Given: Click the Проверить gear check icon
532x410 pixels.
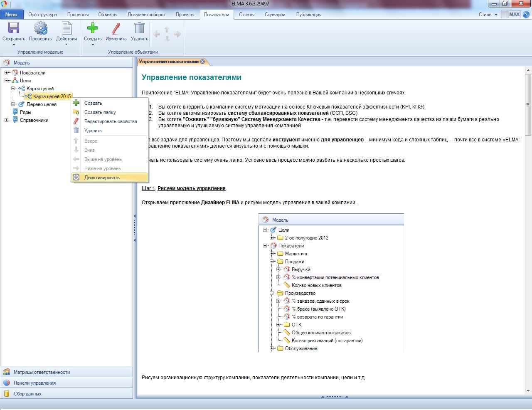Looking at the screenshot, I should (40, 28).
